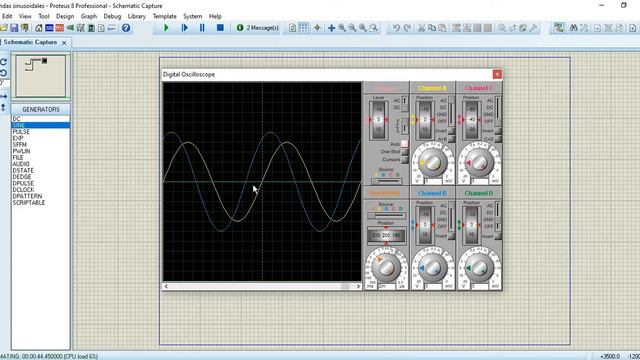Viewport: 640px width, 360px height.
Task: Toggle Channel A A+B button
Action: 451,139
